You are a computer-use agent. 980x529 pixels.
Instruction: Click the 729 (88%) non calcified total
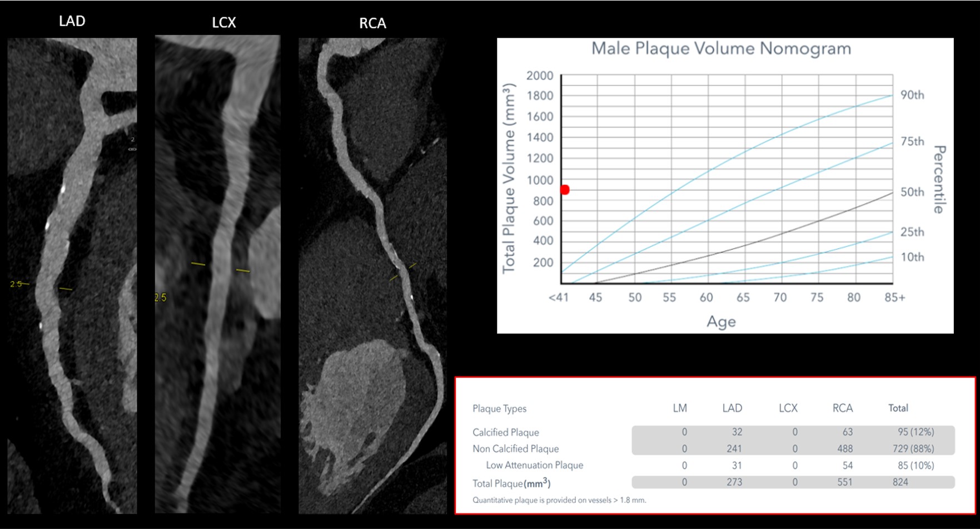916,449
